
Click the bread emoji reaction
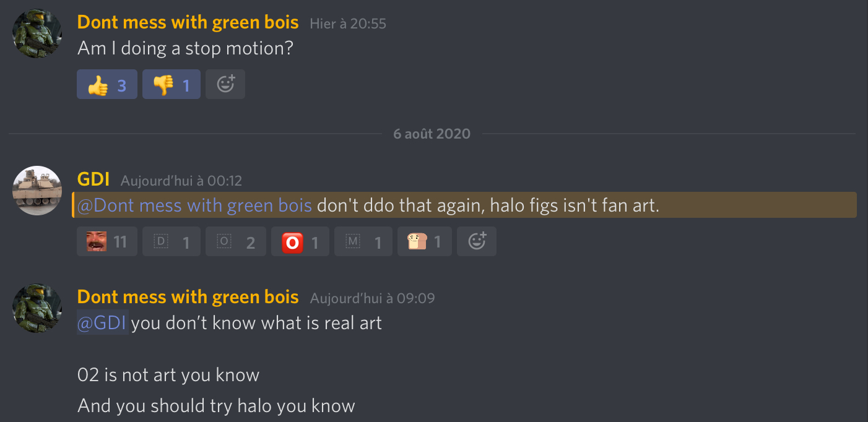[425, 241]
